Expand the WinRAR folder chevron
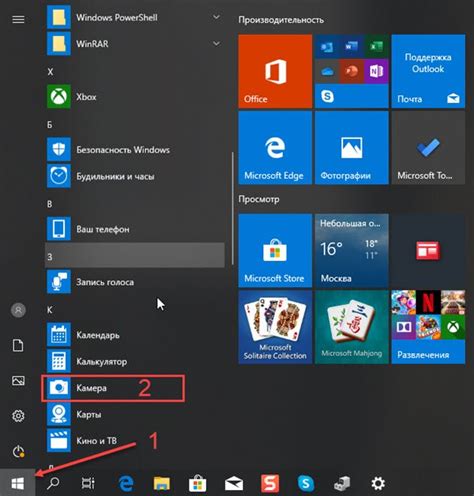Viewport: 474px width, 496px height. coord(216,43)
